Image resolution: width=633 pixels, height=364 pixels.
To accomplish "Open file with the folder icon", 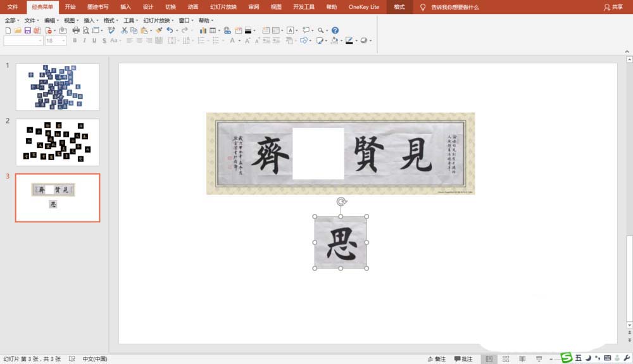I will click(18, 30).
